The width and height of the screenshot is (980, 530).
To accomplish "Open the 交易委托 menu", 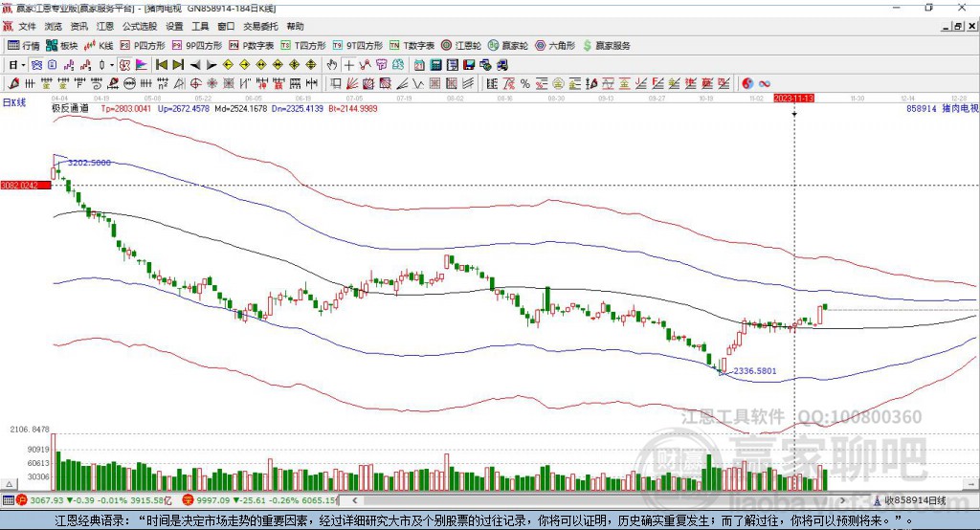I will point(260,26).
